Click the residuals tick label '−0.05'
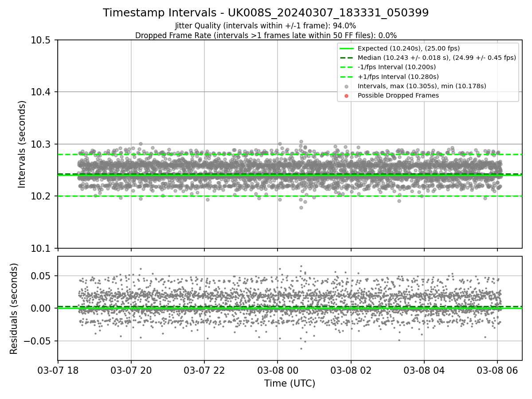This screenshot has width=532, height=399. [x=38, y=341]
